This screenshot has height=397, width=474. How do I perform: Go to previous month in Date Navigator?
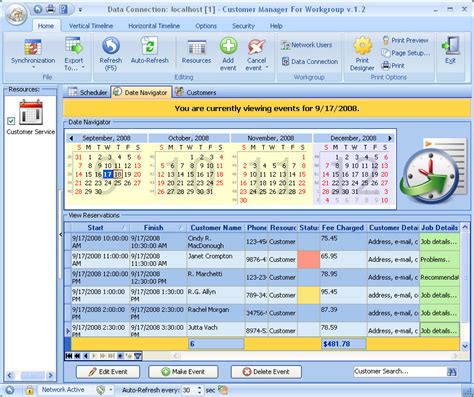pyautogui.click(x=71, y=138)
